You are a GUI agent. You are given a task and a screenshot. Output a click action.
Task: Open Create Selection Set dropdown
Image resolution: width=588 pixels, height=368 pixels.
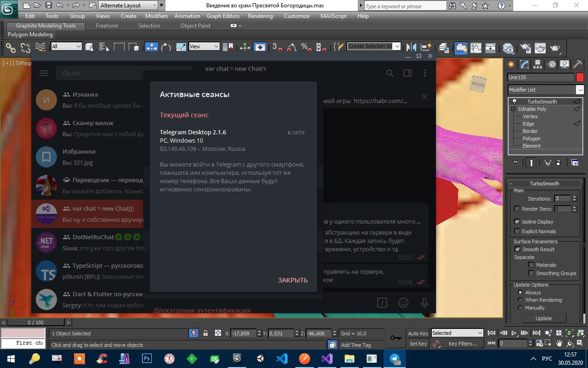pos(374,46)
